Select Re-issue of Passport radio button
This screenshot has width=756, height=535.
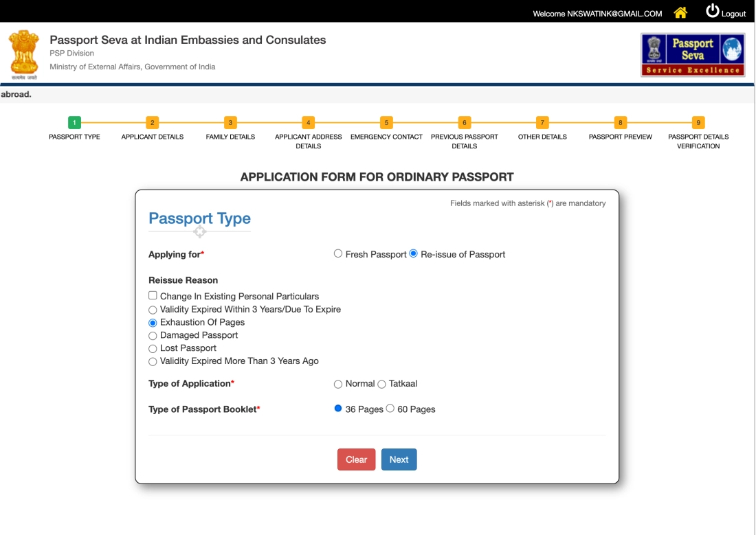pyautogui.click(x=413, y=253)
